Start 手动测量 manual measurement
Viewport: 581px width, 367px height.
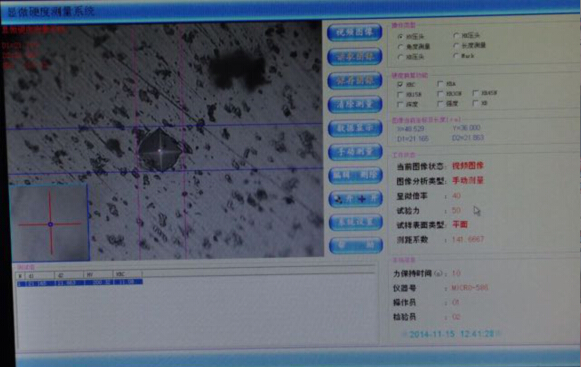click(355, 152)
